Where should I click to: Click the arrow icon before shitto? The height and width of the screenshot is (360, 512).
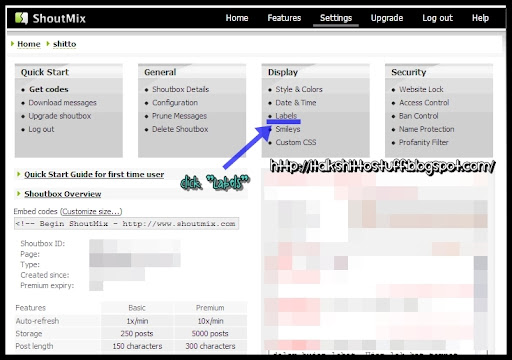(x=48, y=44)
